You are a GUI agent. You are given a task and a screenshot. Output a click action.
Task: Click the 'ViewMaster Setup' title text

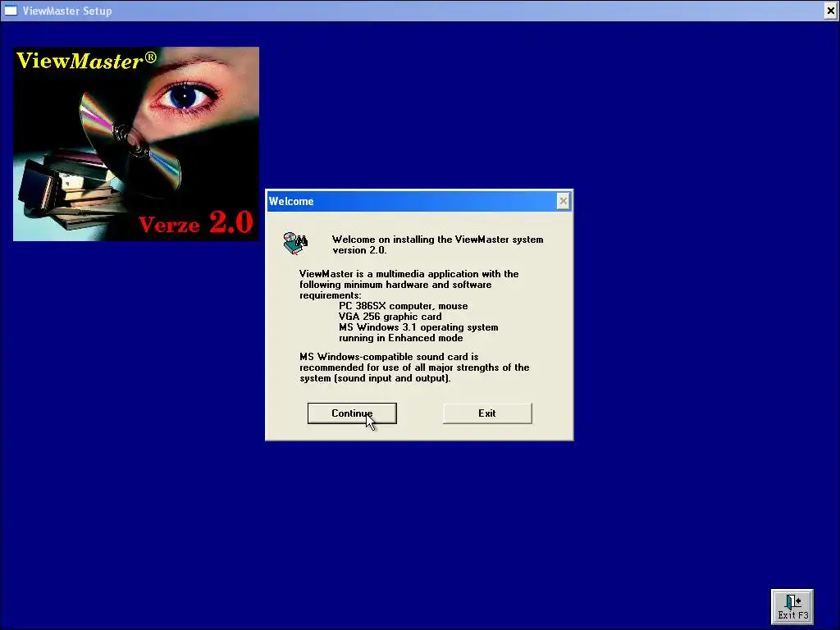67,11
